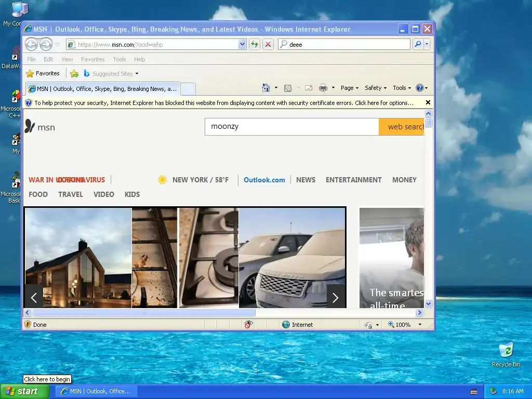Open the NEWS navigation link
The height and width of the screenshot is (399, 532).
(305, 180)
